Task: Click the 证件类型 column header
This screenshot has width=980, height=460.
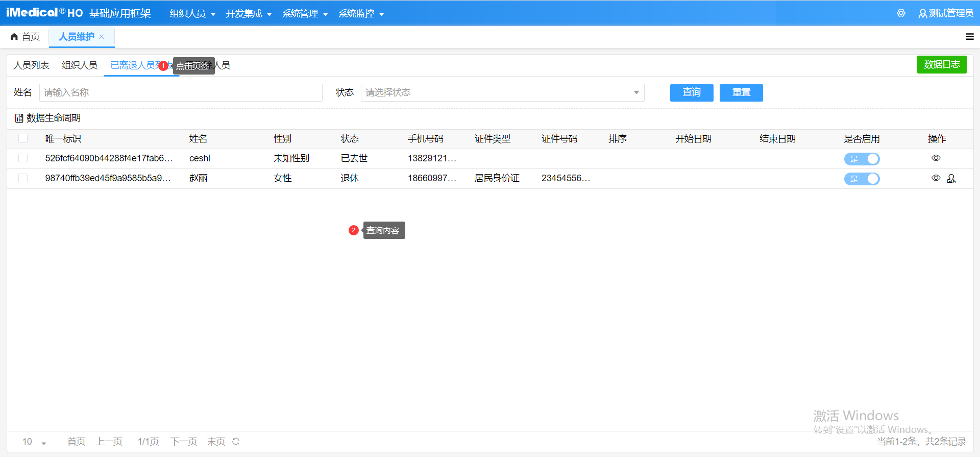Action: coord(493,139)
